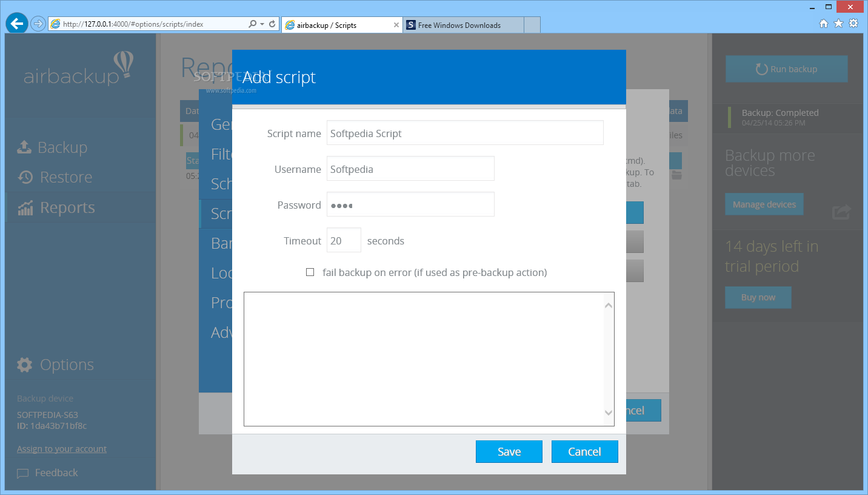This screenshot has width=868, height=495.
Task: Open the browser Tools gear icon
Action: click(853, 24)
